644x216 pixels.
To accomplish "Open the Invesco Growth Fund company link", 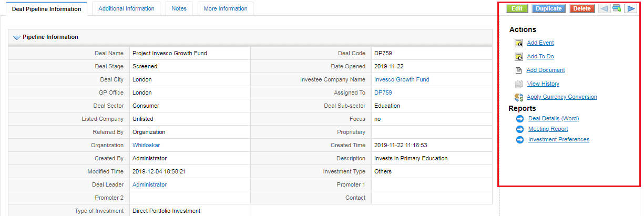I will pyautogui.click(x=402, y=79).
